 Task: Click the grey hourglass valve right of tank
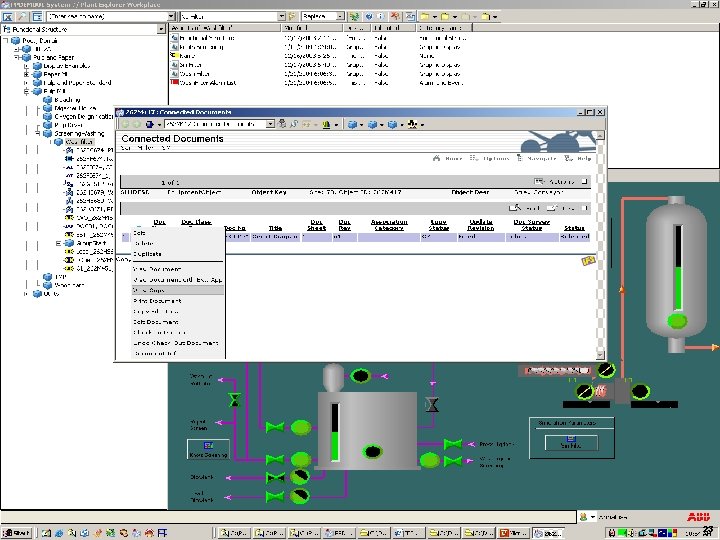point(431,405)
